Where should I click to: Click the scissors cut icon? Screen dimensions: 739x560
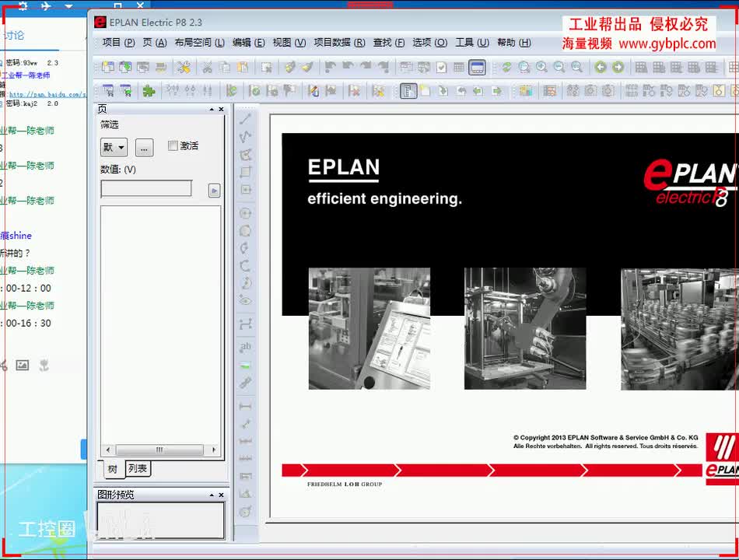[x=207, y=68]
